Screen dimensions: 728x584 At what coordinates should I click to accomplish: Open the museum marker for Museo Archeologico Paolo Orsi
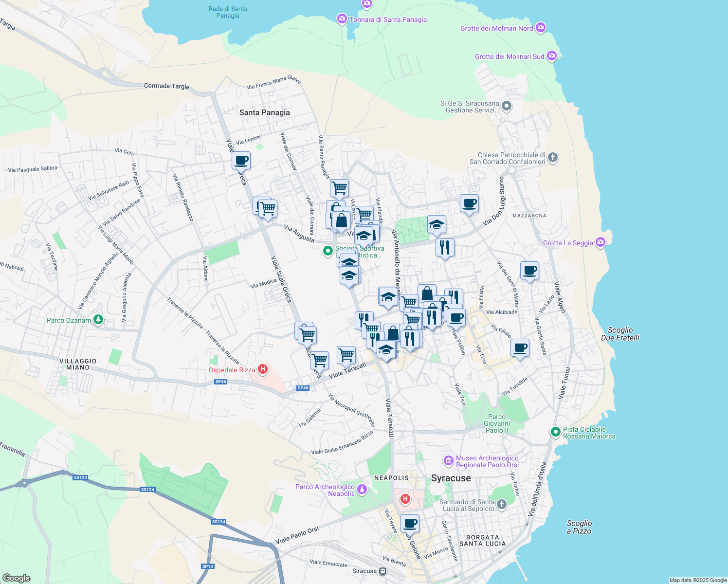(x=449, y=459)
